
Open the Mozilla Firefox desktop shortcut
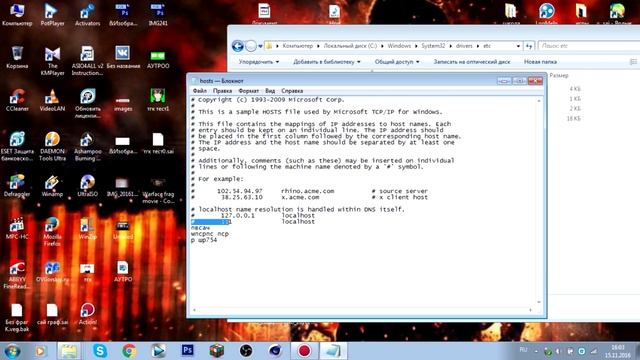52,231
